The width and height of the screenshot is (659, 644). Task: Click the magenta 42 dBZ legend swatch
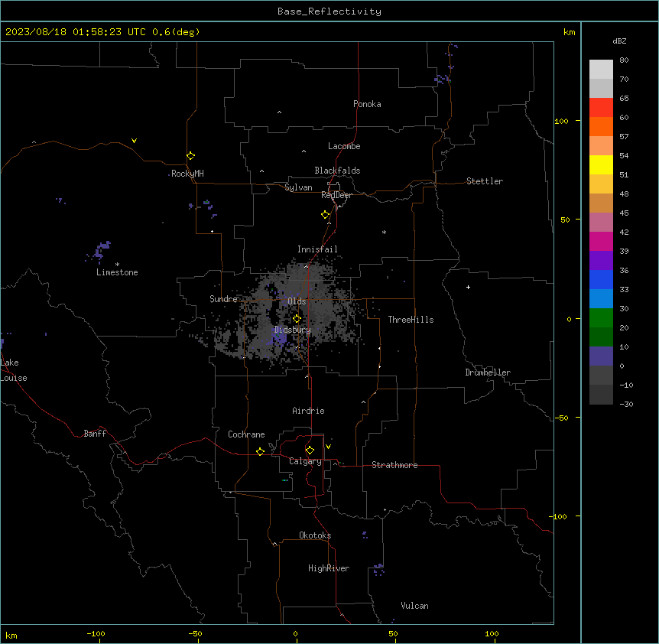[x=601, y=241]
